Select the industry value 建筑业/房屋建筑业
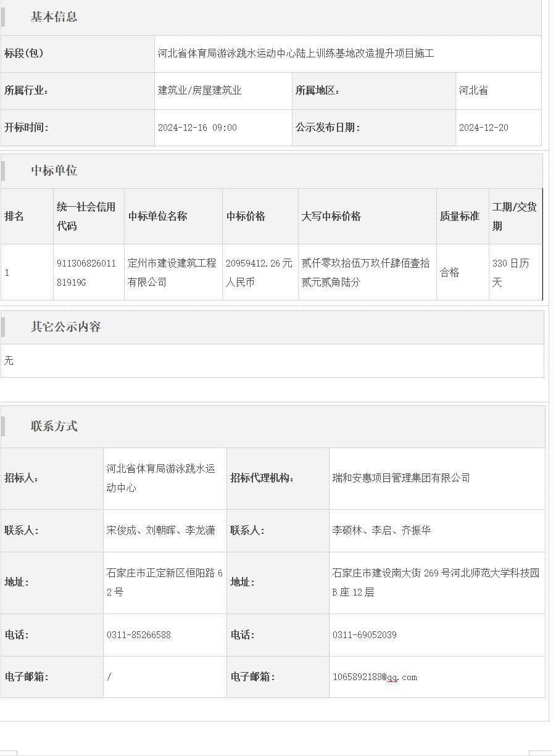556x756 pixels. (200, 91)
